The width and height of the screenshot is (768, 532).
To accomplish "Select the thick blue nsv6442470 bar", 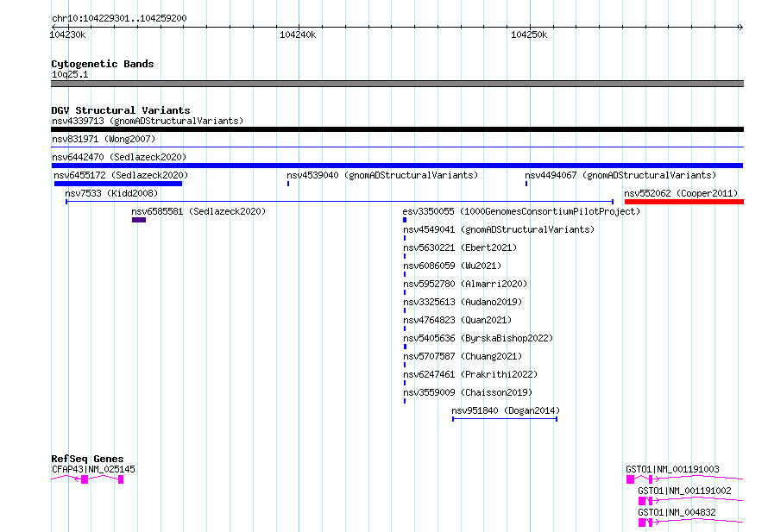I will [x=397, y=166].
